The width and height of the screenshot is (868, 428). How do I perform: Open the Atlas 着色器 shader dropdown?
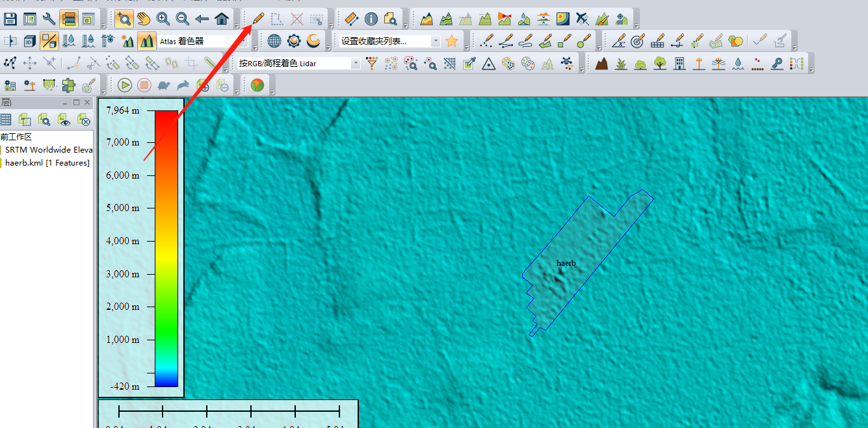pos(204,41)
